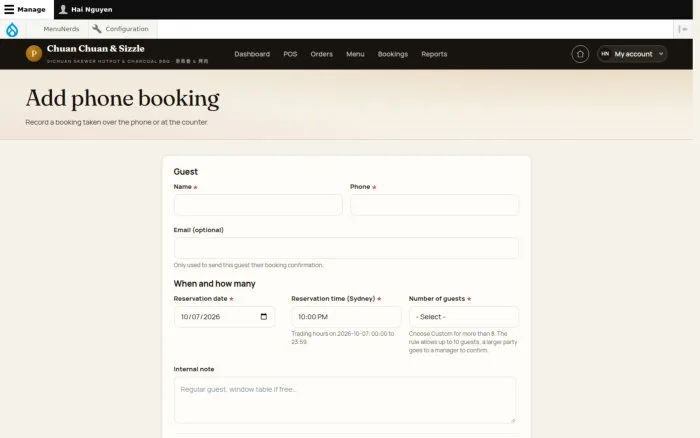Image resolution: width=700 pixels, height=438 pixels.
Task: Click the 'Sichuan Skewer Hotpot' tagline
Action: click(127, 61)
